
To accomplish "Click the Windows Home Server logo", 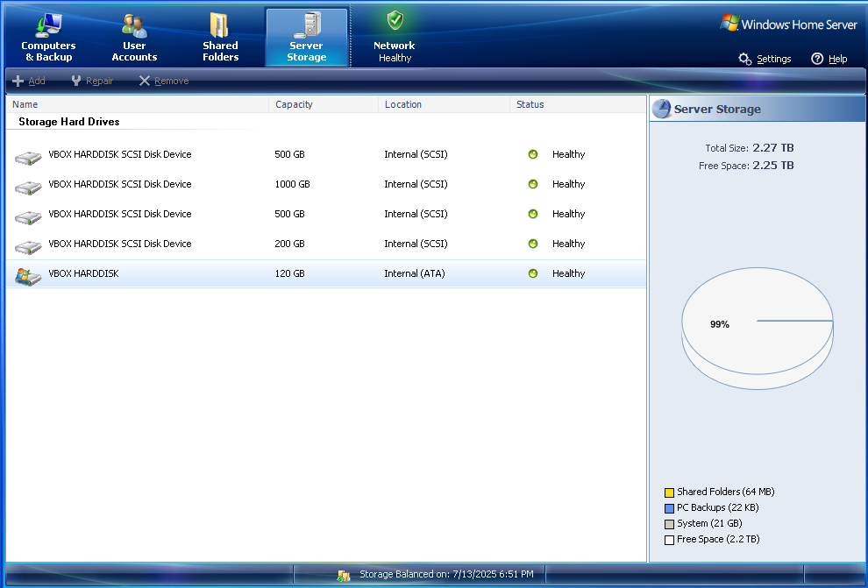I will pos(789,24).
